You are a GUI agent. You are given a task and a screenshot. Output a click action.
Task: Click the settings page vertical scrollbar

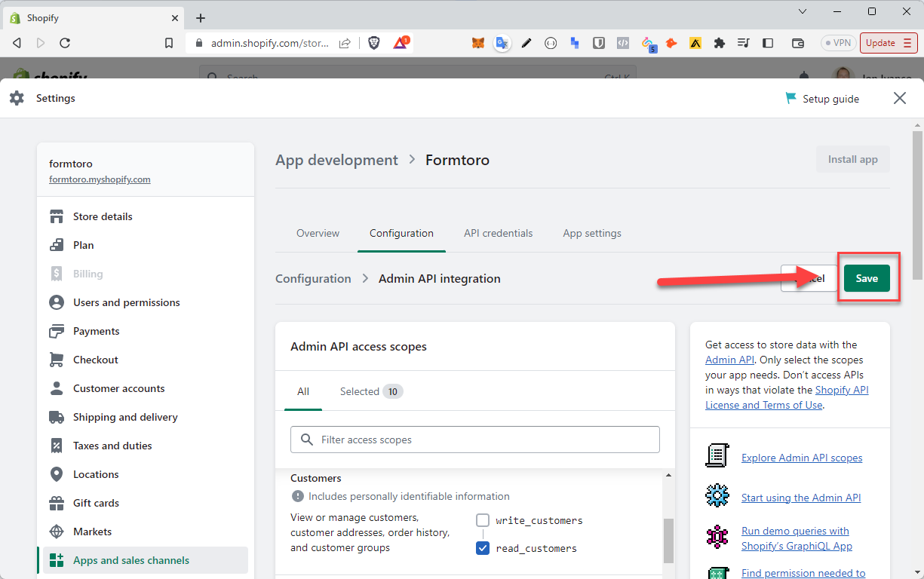(917, 205)
